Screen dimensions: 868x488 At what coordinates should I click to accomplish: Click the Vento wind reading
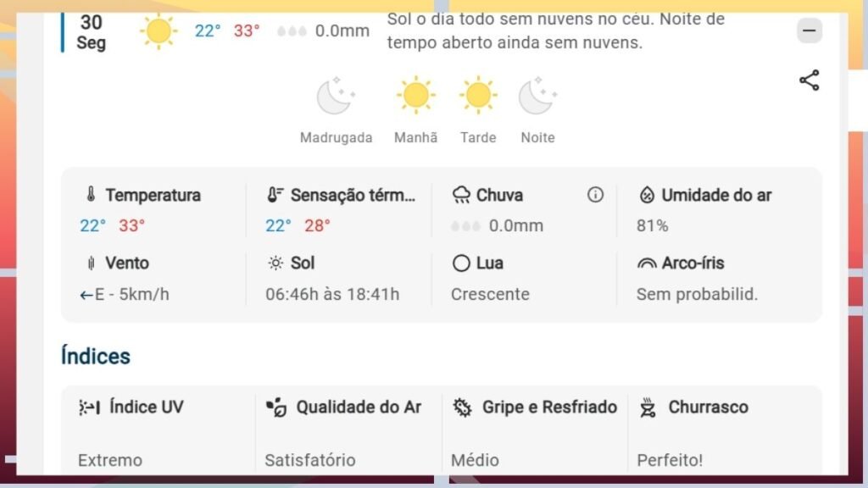coord(125,294)
